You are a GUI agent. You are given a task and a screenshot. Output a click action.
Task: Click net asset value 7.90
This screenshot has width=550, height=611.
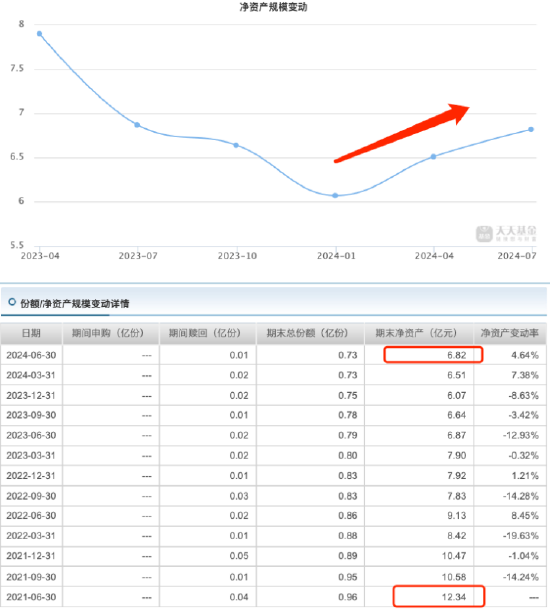click(456, 456)
